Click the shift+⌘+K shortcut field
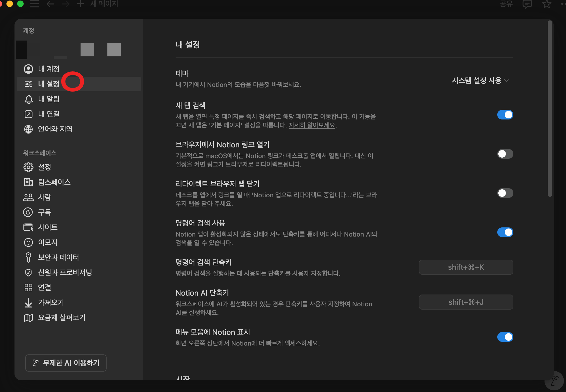Screen dimensions: 566x392 pyautogui.click(x=466, y=267)
